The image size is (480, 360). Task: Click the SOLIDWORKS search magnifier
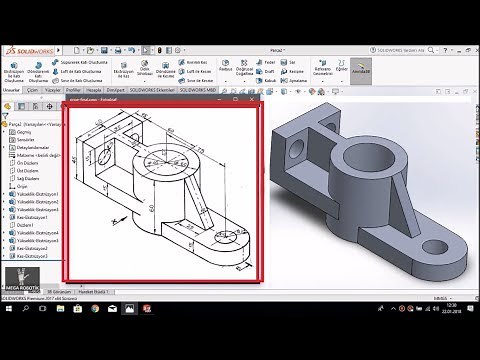click(431, 50)
